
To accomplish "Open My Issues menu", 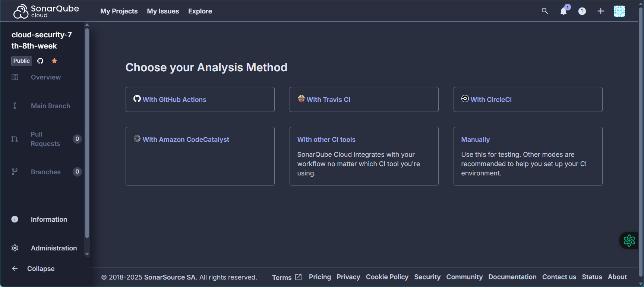I will 163,11.
